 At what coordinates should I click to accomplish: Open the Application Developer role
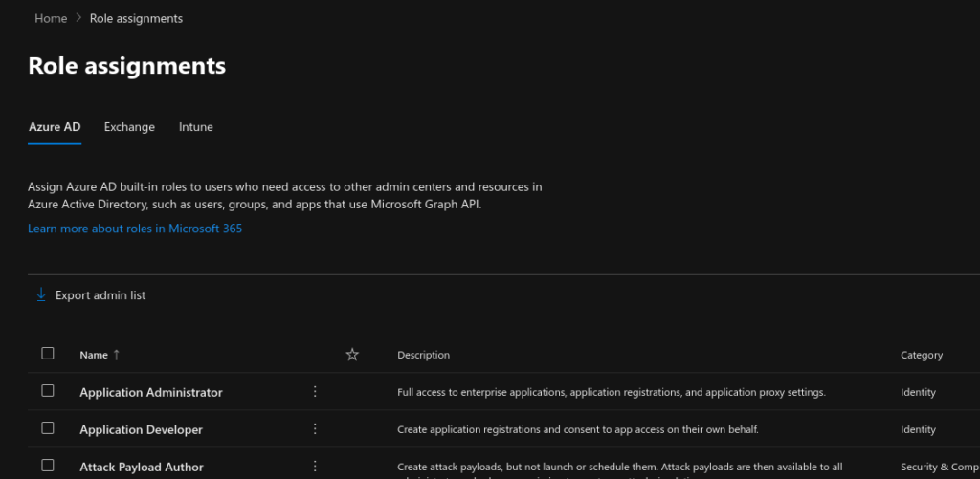pos(142,429)
